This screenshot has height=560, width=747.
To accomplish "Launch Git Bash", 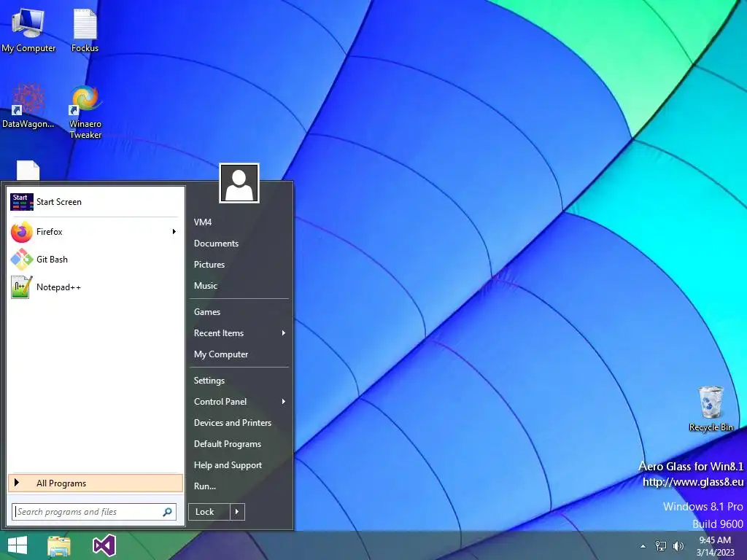I will coord(96,260).
